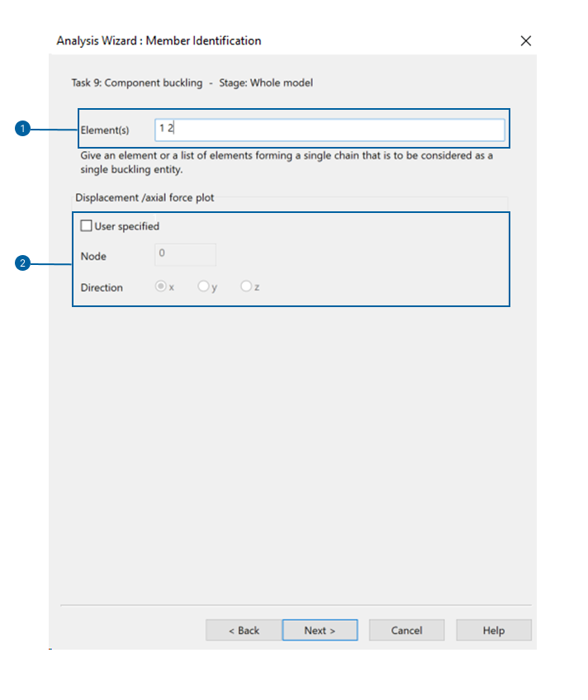Enable the User specified checkbox

86,225
